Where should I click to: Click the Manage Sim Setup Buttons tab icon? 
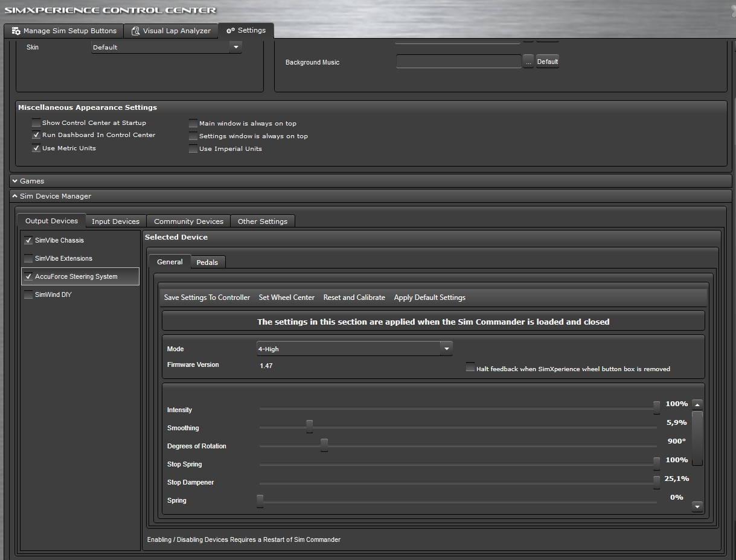pyautogui.click(x=16, y=31)
